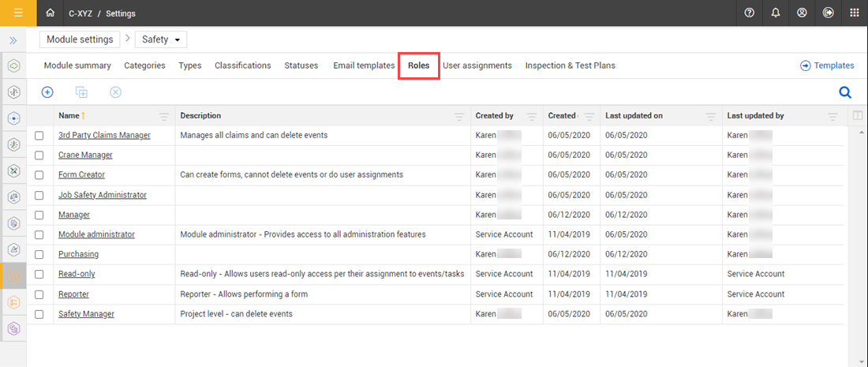
Task: Open the user profile icon
Action: 802,13
